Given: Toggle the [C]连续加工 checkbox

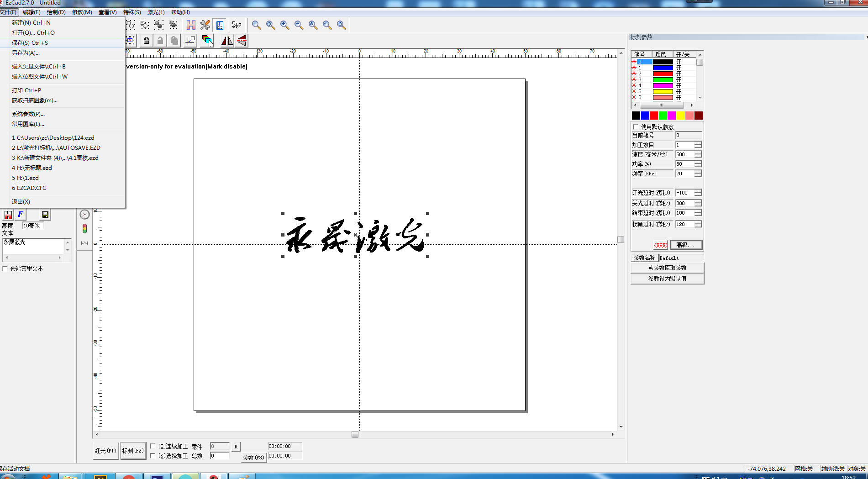Looking at the screenshot, I should tap(153, 446).
